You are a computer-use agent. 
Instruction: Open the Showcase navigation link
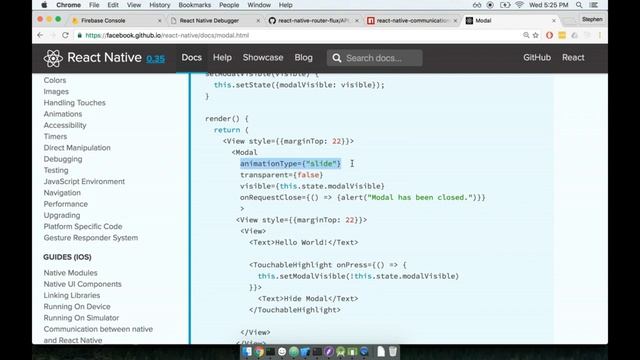(x=263, y=58)
